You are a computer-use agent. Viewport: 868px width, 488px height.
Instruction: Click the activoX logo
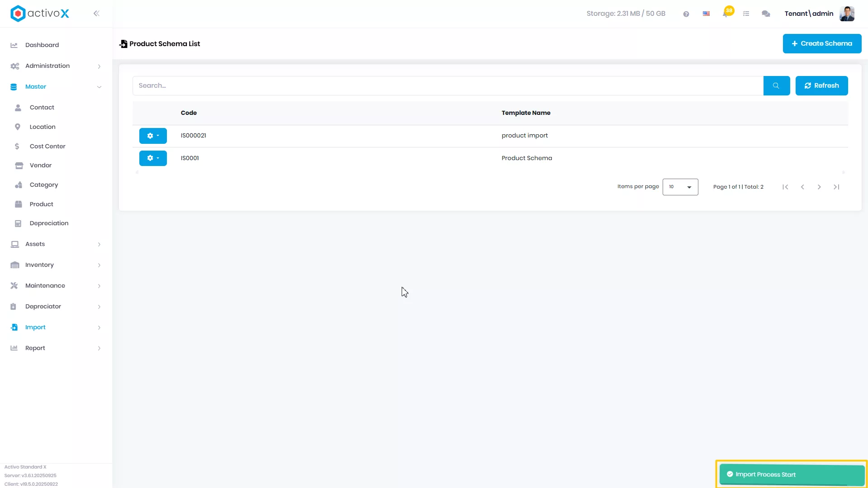(x=40, y=14)
